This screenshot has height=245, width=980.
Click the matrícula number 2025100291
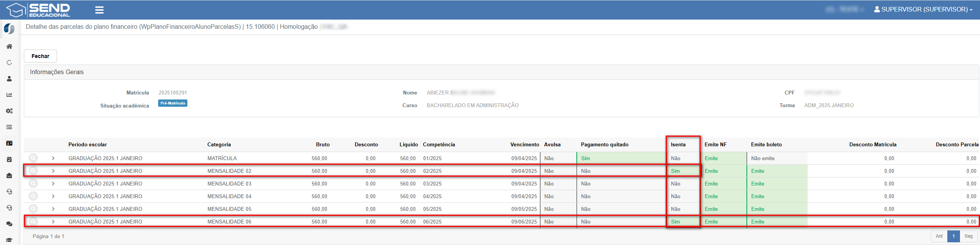(x=173, y=93)
